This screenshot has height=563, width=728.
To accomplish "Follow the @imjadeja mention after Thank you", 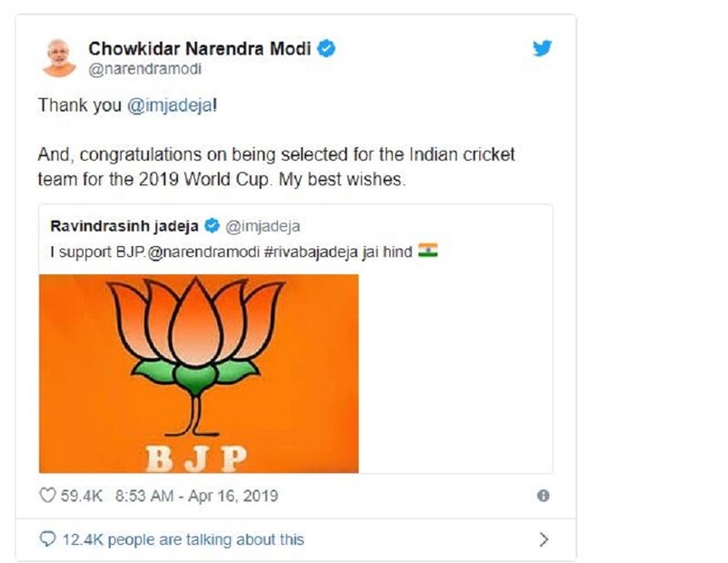I will (x=167, y=105).
